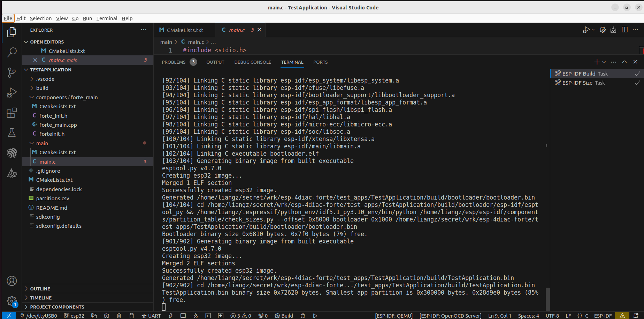This screenshot has height=319, width=644.
Task: Click the execute custom task arrow icon
Action: pos(221,316)
